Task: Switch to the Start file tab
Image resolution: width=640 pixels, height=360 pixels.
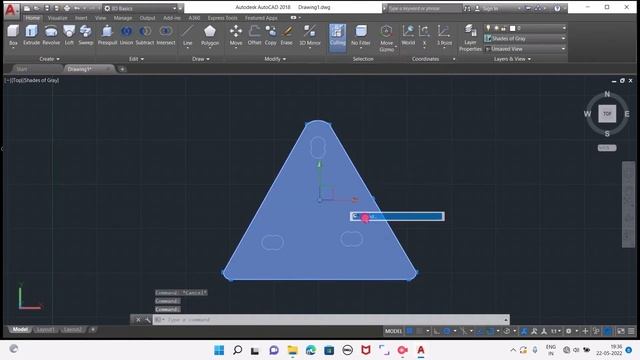Action: [22, 69]
